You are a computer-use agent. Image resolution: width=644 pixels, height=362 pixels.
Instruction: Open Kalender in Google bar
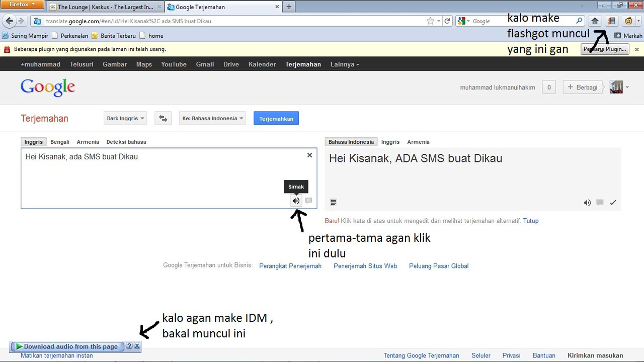tap(262, 64)
